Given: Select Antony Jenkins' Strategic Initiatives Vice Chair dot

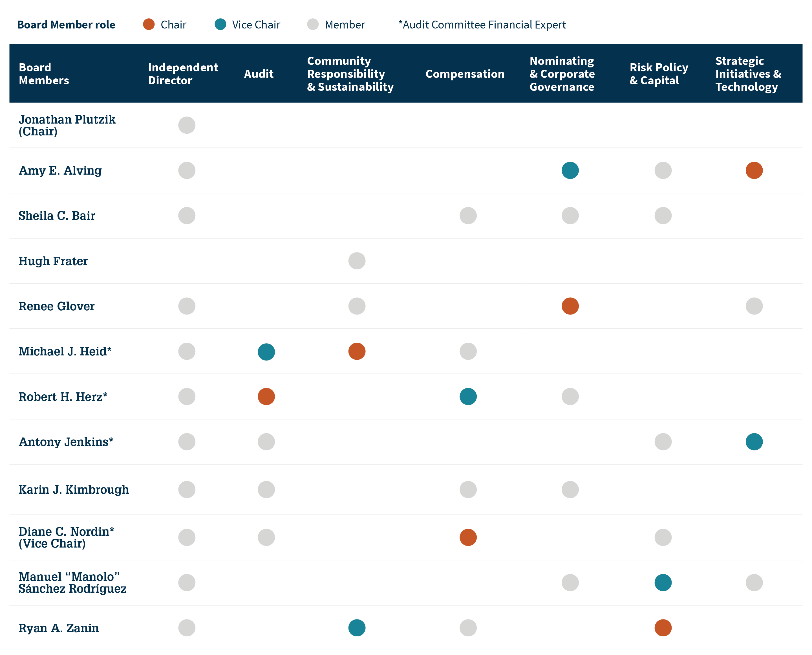Looking at the screenshot, I should click(x=754, y=441).
